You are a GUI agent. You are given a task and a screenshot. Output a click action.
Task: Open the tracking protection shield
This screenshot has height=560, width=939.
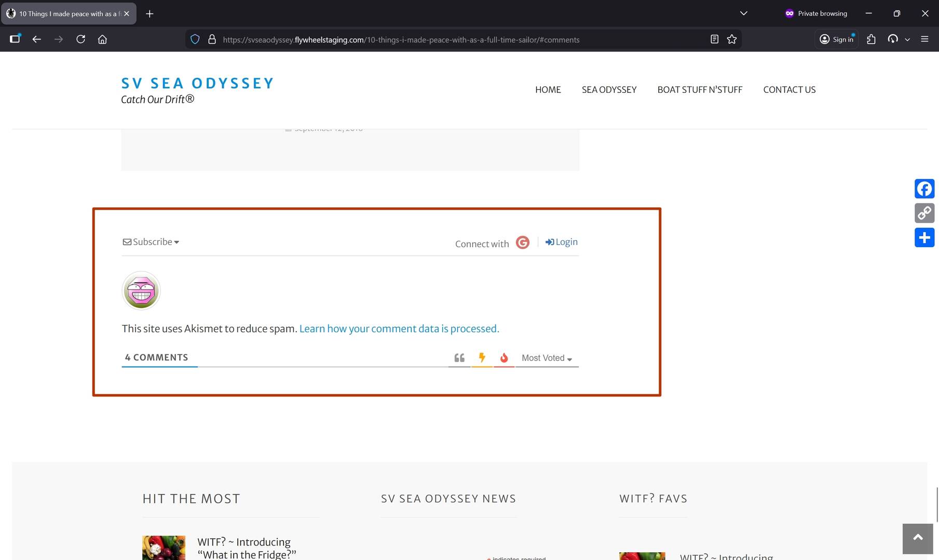tap(195, 39)
